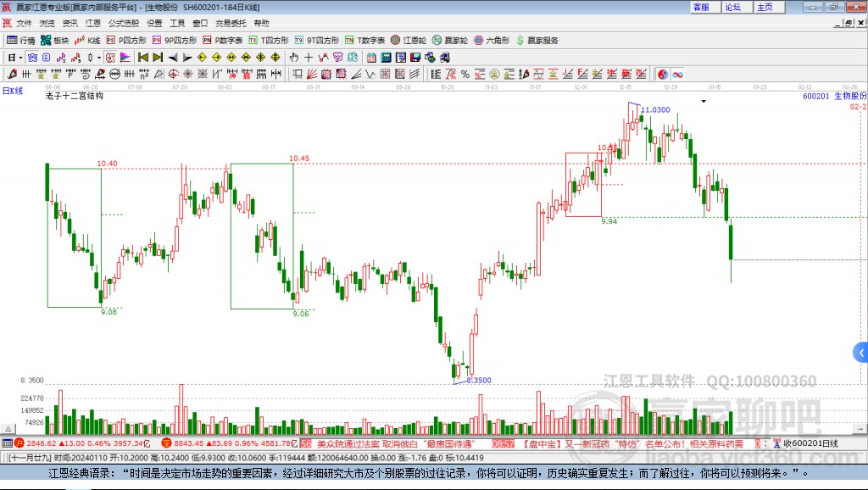868x490 pixels.
Task: Open the T数字表 tool
Action: [x=364, y=41]
